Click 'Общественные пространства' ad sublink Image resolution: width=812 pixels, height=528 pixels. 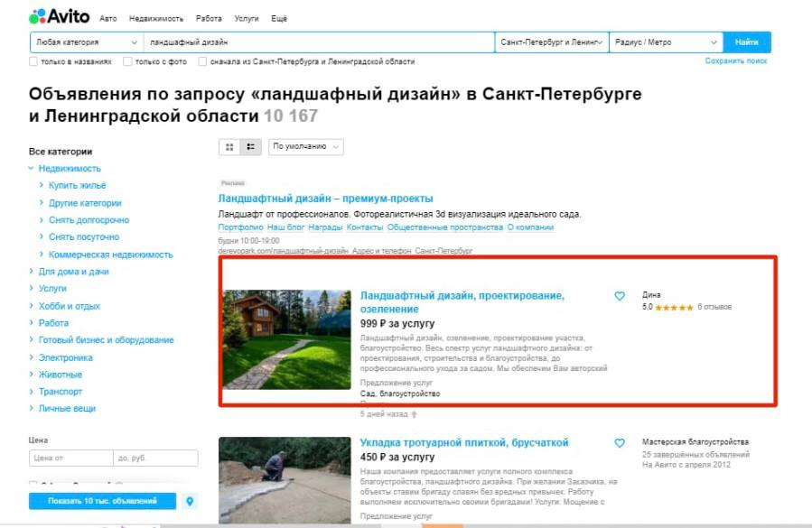[x=445, y=227]
